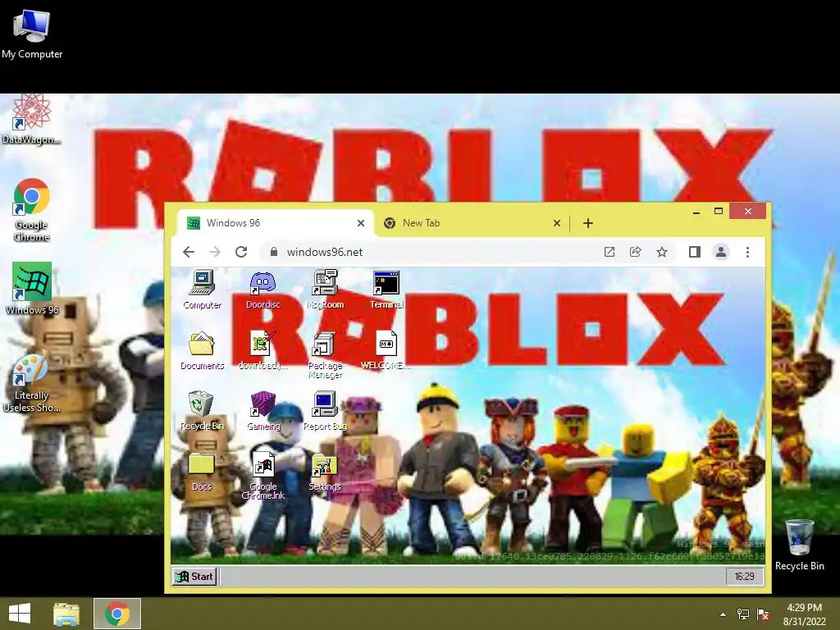Launch the Doordisc app icon
840x630 pixels.
tap(262, 290)
